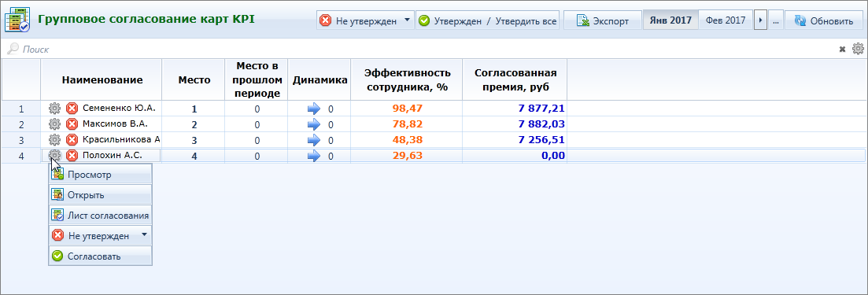Click into the Поиск search field
The image size is (868, 295).
click(x=421, y=50)
